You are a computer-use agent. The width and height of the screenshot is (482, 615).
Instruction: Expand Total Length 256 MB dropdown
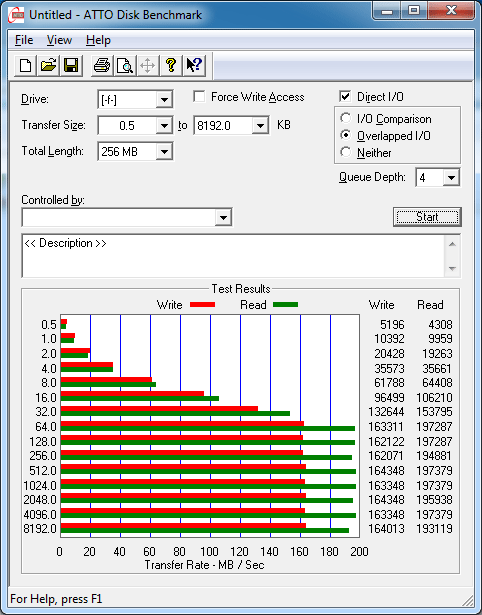(x=164, y=151)
